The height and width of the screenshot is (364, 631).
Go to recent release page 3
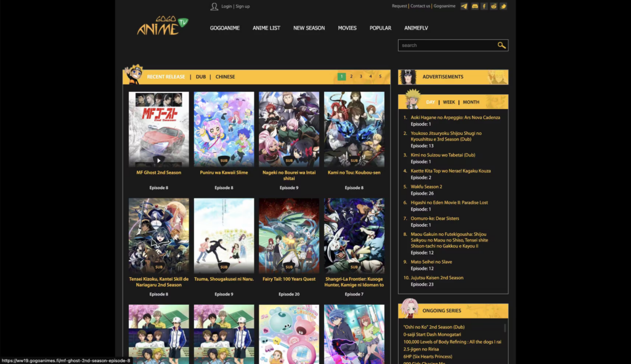pyautogui.click(x=361, y=76)
